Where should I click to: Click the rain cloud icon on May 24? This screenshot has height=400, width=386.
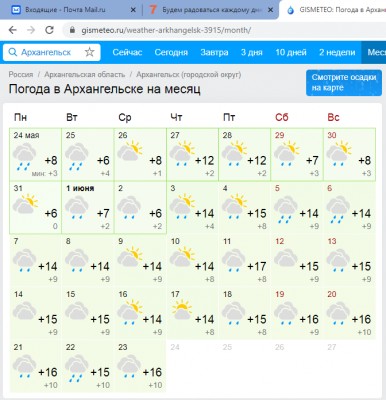click(24, 156)
